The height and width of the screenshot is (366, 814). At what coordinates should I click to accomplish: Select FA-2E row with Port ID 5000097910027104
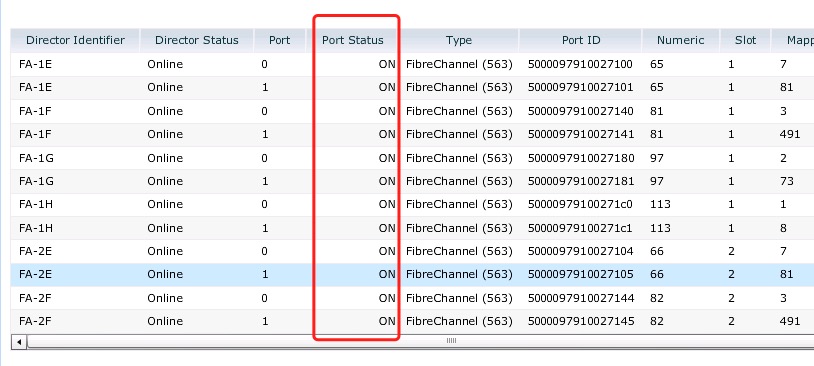click(412, 251)
